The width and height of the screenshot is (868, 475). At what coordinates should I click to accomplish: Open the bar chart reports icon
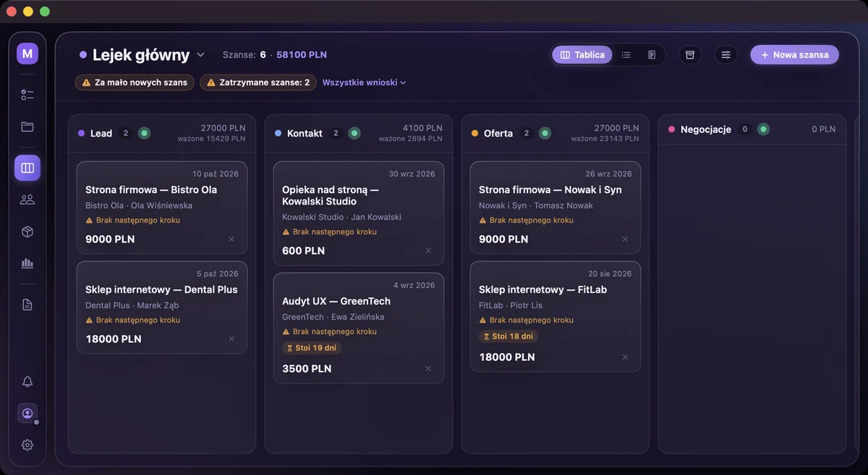click(x=27, y=263)
